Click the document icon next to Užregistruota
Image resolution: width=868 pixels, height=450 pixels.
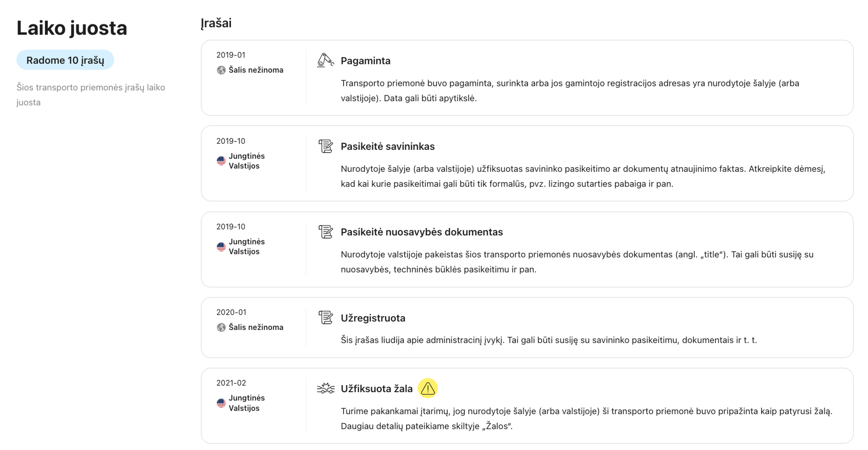click(325, 317)
